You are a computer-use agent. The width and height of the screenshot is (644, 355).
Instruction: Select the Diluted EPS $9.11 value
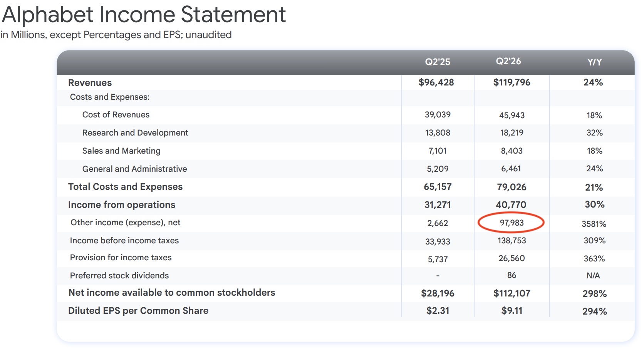[x=512, y=311]
